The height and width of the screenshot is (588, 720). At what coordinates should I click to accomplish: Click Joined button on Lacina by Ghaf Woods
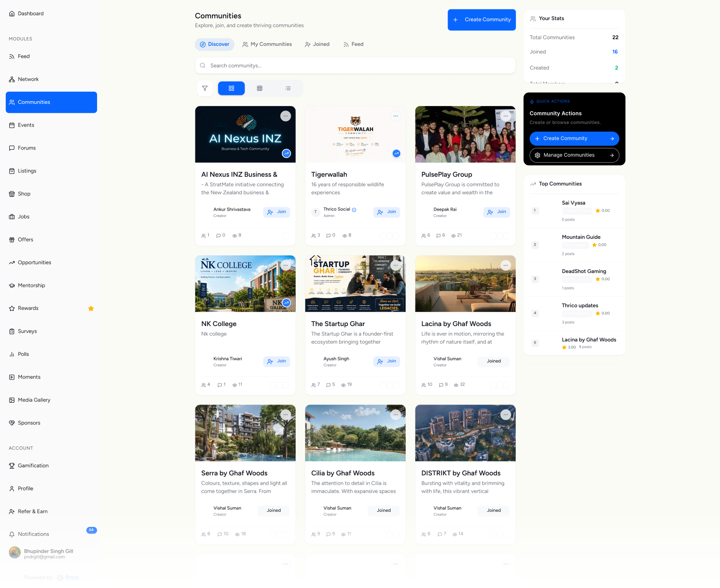(494, 361)
